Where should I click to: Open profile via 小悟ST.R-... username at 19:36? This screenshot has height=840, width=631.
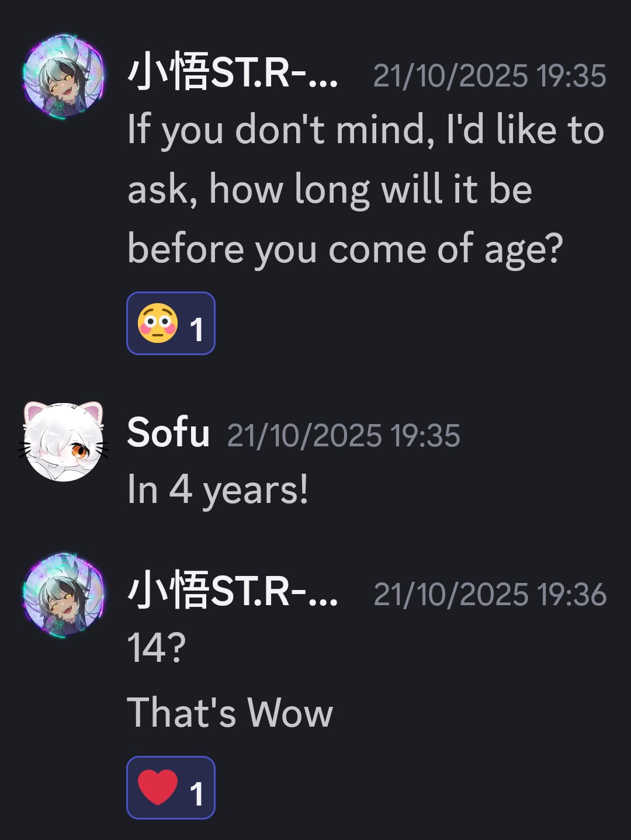tap(233, 591)
